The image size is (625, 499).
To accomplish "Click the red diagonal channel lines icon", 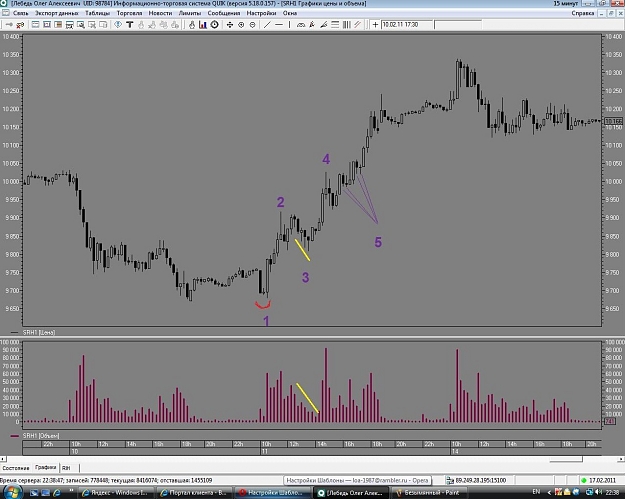I will [x=358, y=25].
